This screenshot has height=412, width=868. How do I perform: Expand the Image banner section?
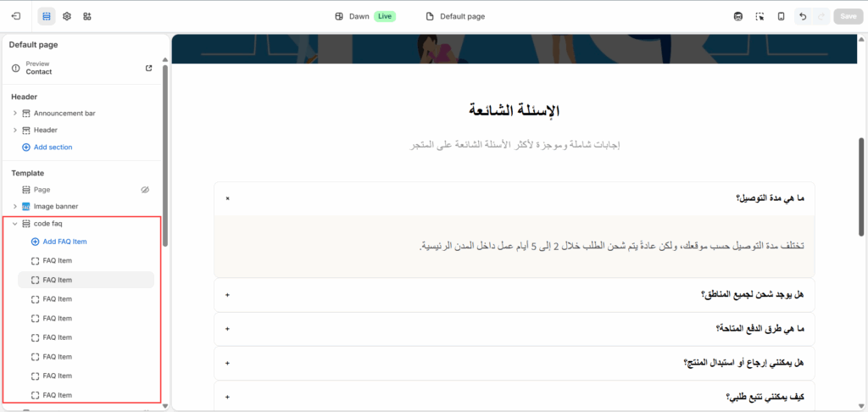click(x=14, y=206)
